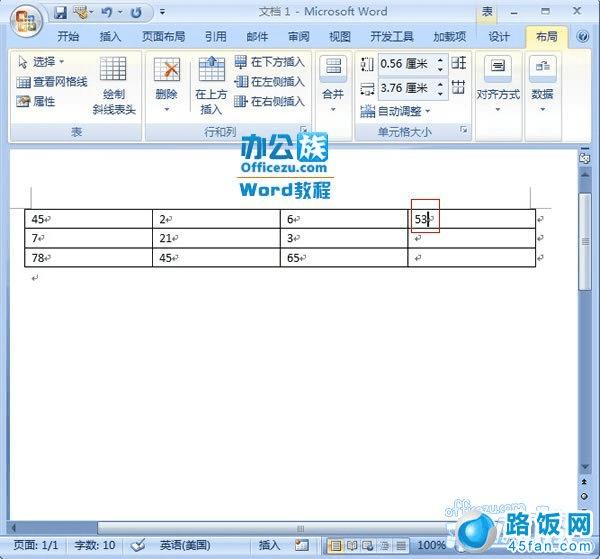Expand the 合并 merge menu
The height and width of the screenshot is (559, 600).
[333, 85]
